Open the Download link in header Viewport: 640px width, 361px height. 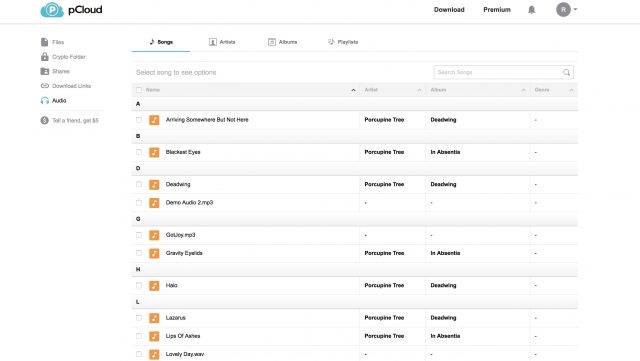point(449,9)
